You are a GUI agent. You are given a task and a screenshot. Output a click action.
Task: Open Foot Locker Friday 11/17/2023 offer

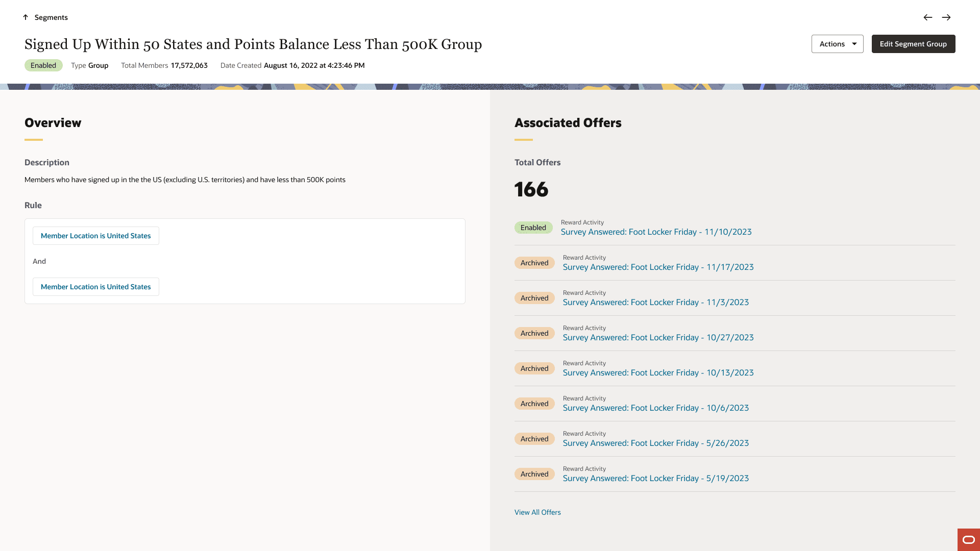tap(658, 267)
